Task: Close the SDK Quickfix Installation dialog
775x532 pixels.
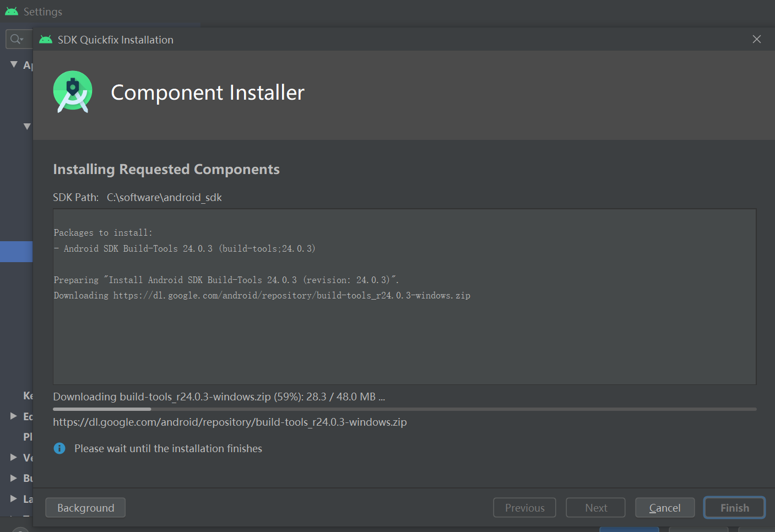Action: (x=757, y=39)
